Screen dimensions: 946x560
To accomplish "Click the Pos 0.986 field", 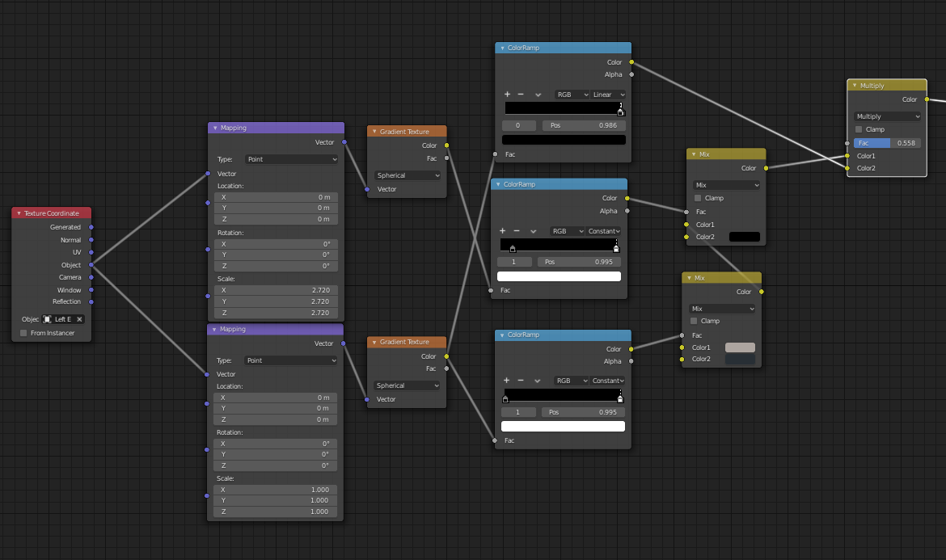I will tap(584, 125).
